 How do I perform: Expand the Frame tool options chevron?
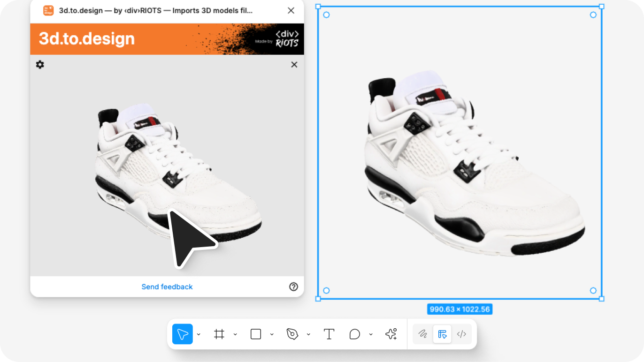pyautogui.click(x=235, y=334)
